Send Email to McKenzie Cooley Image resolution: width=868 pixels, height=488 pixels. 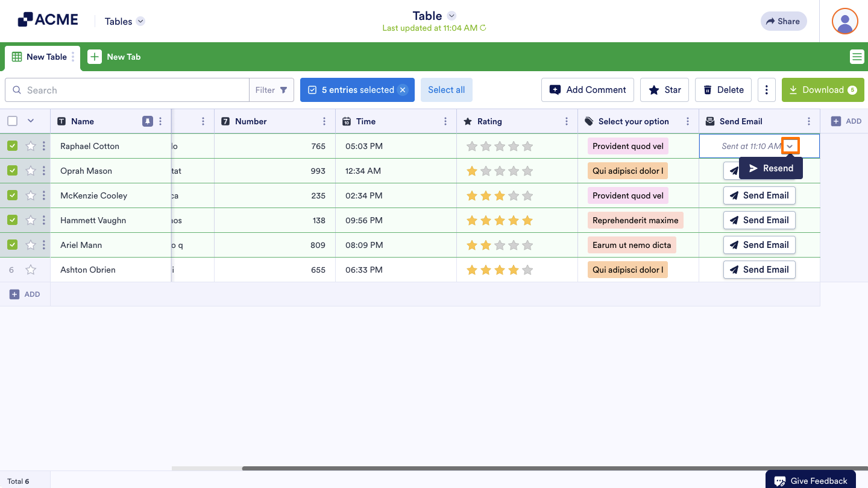[759, 195]
